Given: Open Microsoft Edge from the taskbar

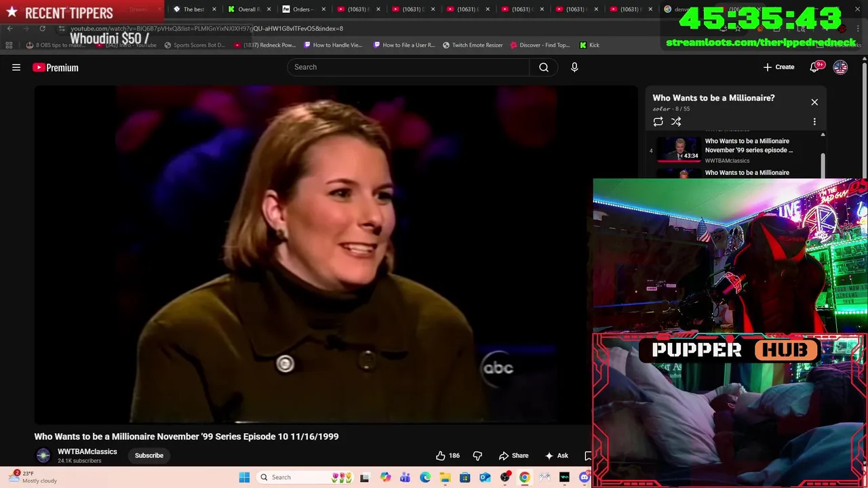Looking at the screenshot, I should (425, 477).
